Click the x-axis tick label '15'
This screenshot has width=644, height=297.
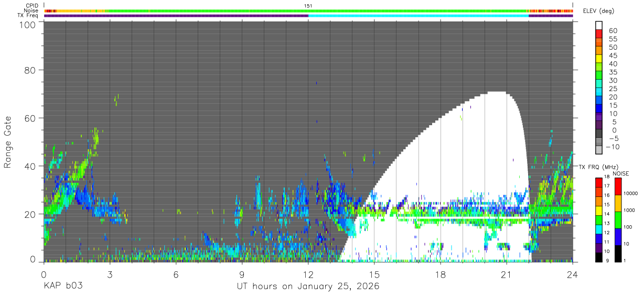(x=374, y=275)
